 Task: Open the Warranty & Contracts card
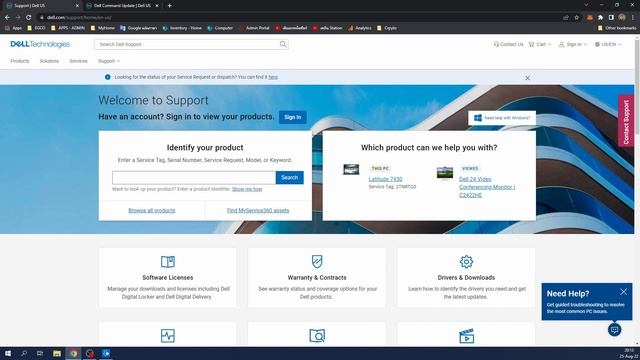click(317, 278)
